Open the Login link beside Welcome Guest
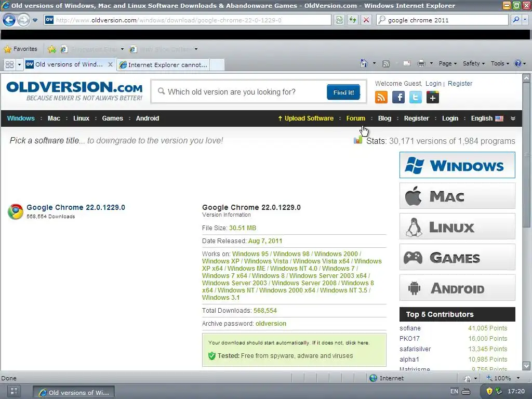 433,84
